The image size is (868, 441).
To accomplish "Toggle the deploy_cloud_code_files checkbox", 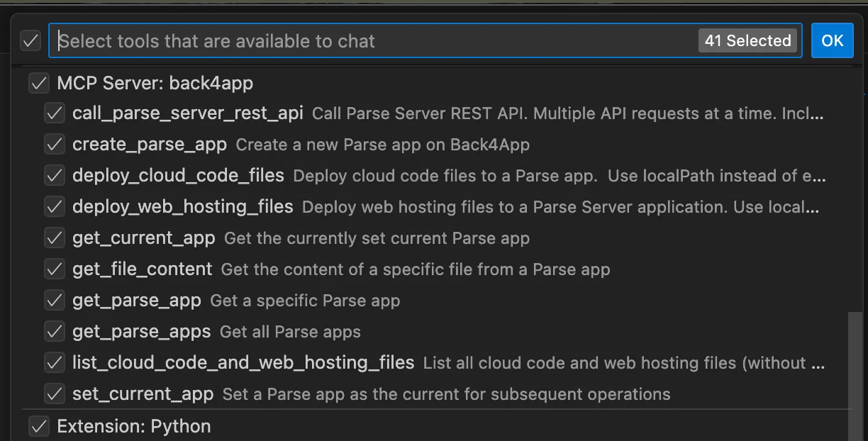I will coord(55,176).
